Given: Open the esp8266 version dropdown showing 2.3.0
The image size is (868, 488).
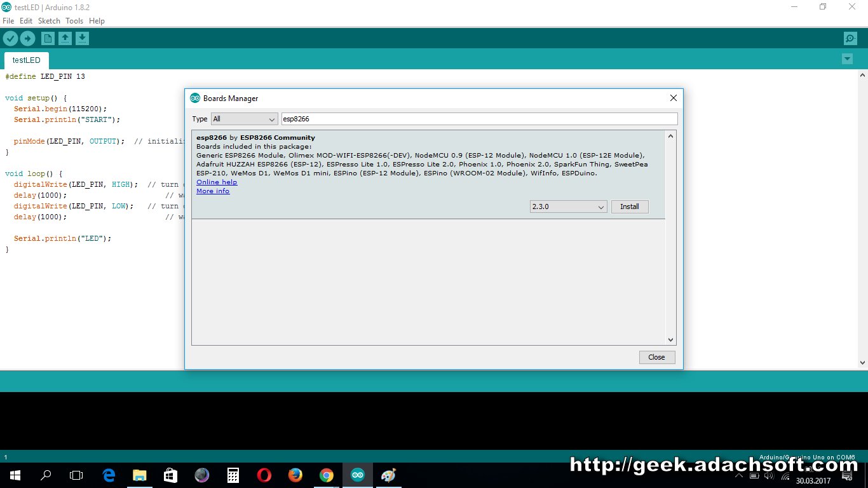Looking at the screenshot, I should pos(567,207).
